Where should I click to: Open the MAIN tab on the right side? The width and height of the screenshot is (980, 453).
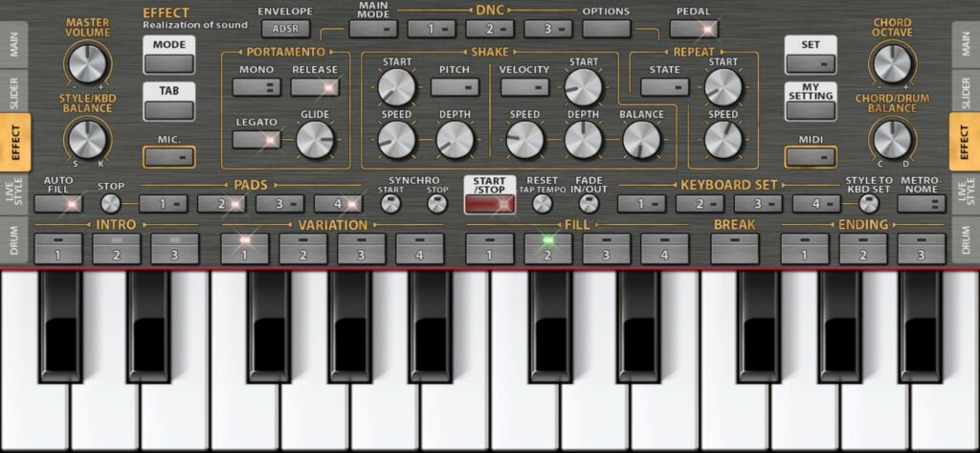[x=966, y=44]
